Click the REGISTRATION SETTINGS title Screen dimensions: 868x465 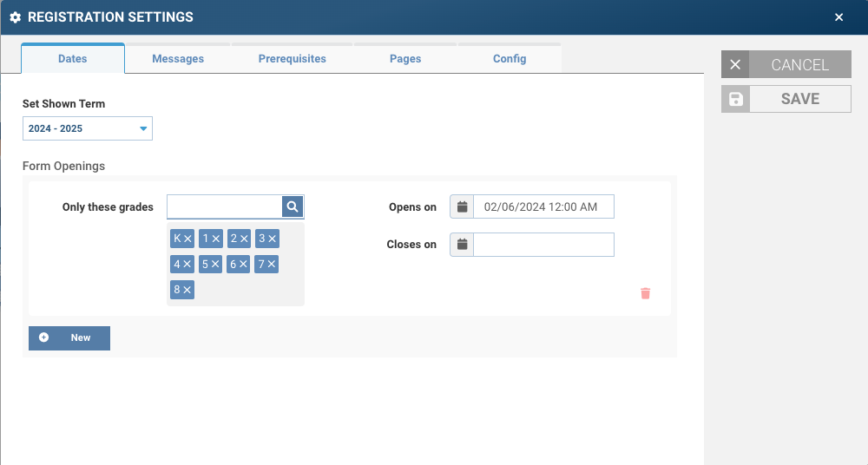pyautogui.click(x=111, y=17)
